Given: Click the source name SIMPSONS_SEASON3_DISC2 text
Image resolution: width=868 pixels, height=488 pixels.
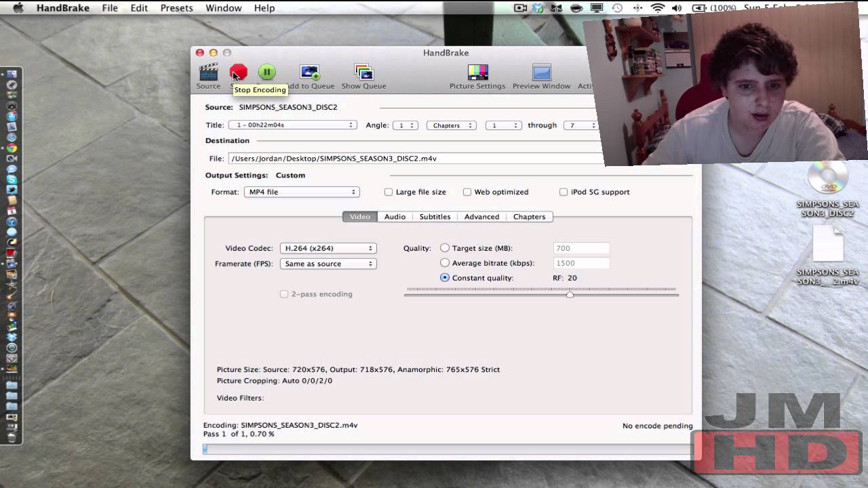Looking at the screenshot, I should (288, 107).
